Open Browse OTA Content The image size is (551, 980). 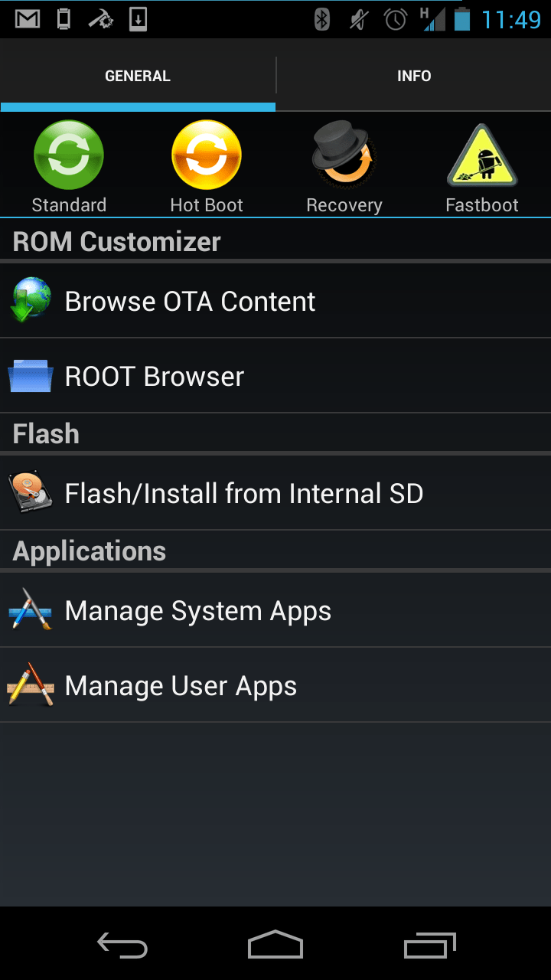click(191, 302)
